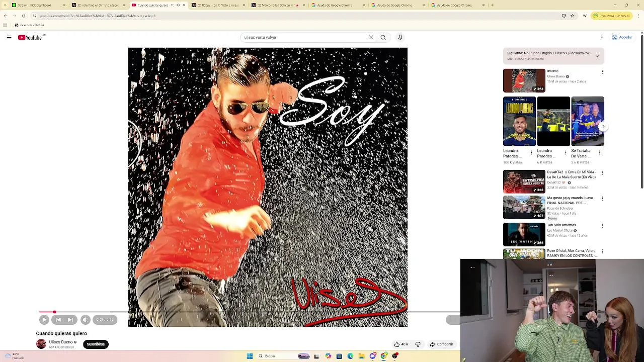The image size is (644, 362).
Task: Open Microsoft Edge from the taskbar
Action: (x=350, y=356)
